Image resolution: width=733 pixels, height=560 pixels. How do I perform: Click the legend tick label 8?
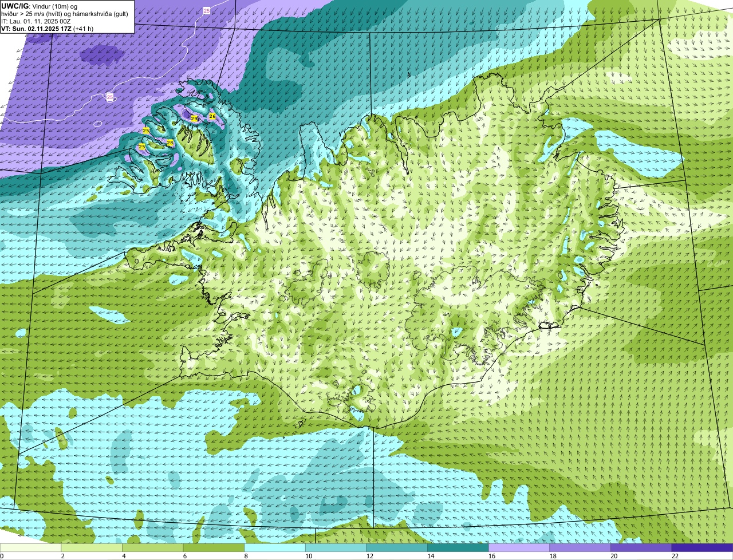[x=246, y=556]
